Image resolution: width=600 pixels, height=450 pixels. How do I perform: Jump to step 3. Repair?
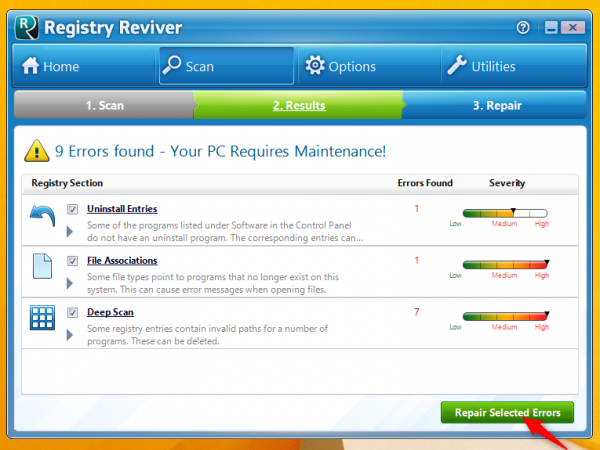tap(497, 105)
